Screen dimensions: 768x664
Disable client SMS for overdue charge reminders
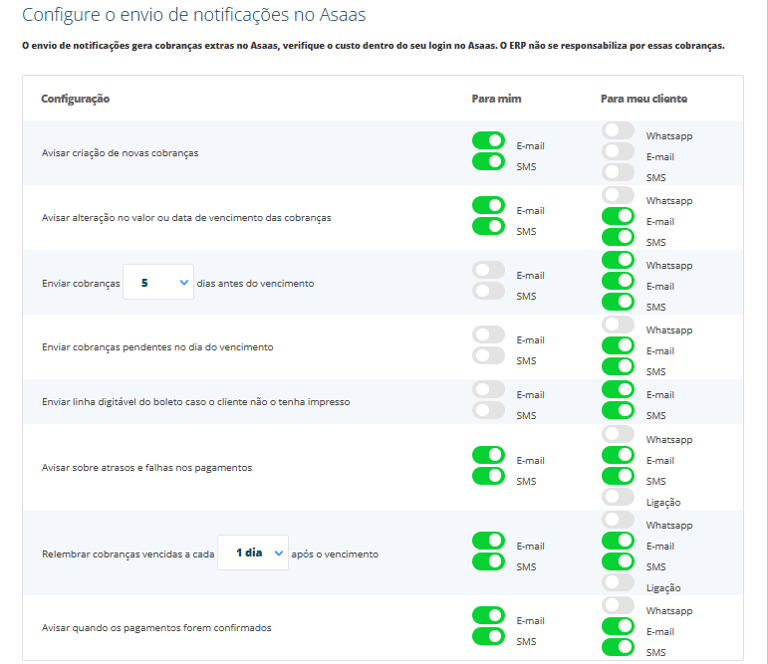(618, 562)
